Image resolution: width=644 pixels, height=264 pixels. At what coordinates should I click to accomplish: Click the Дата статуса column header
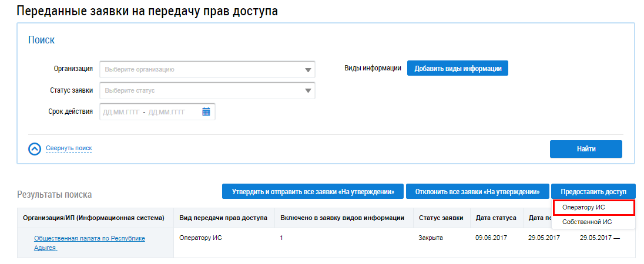point(495,218)
